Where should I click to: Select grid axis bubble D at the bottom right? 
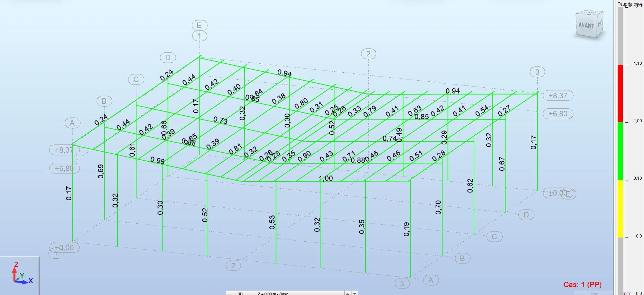526,215
